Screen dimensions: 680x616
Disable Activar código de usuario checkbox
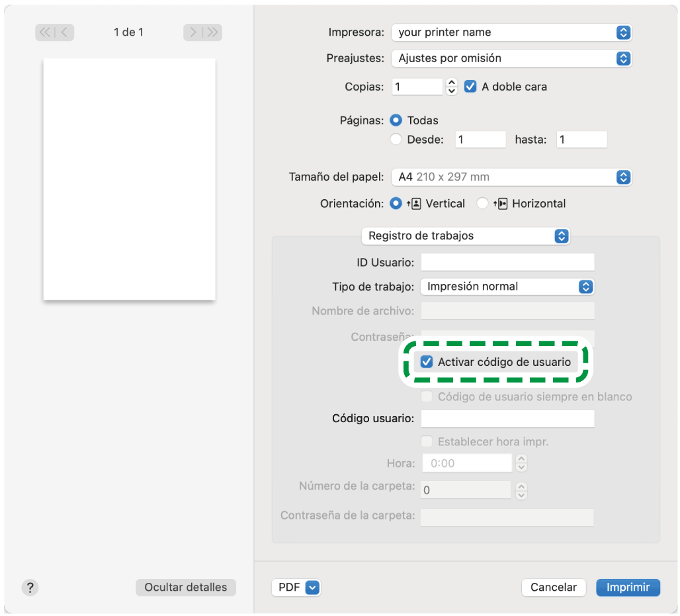pyautogui.click(x=427, y=362)
